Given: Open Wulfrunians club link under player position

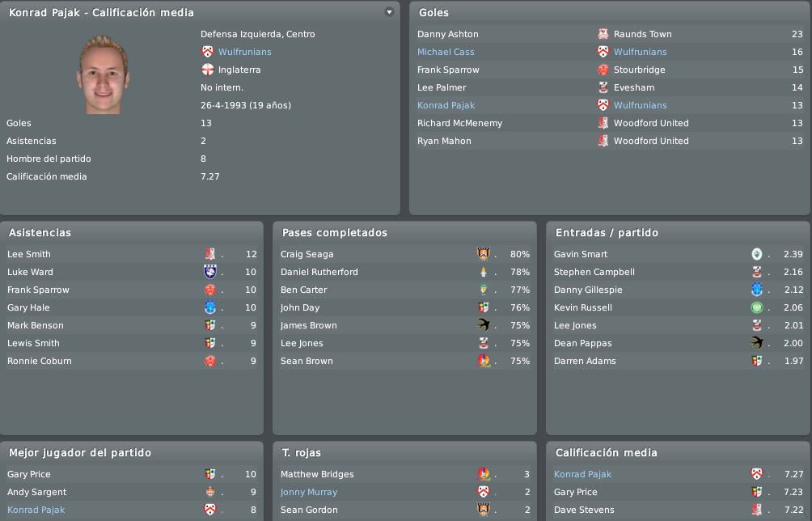Looking at the screenshot, I should [x=244, y=52].
